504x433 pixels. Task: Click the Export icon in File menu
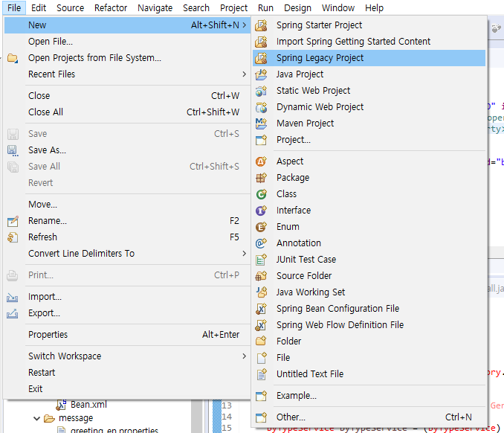click(13, 313)
